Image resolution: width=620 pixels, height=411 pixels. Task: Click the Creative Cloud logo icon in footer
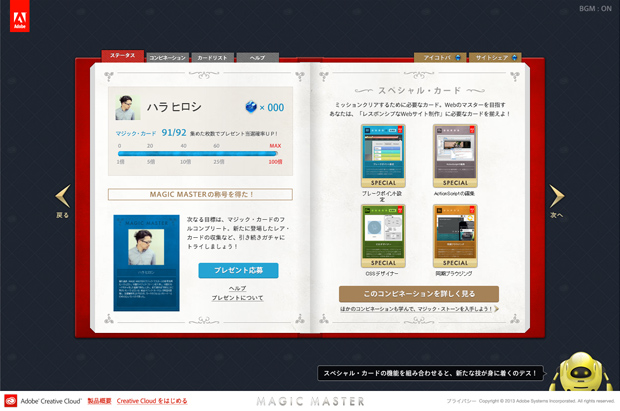tap(11, 401)
